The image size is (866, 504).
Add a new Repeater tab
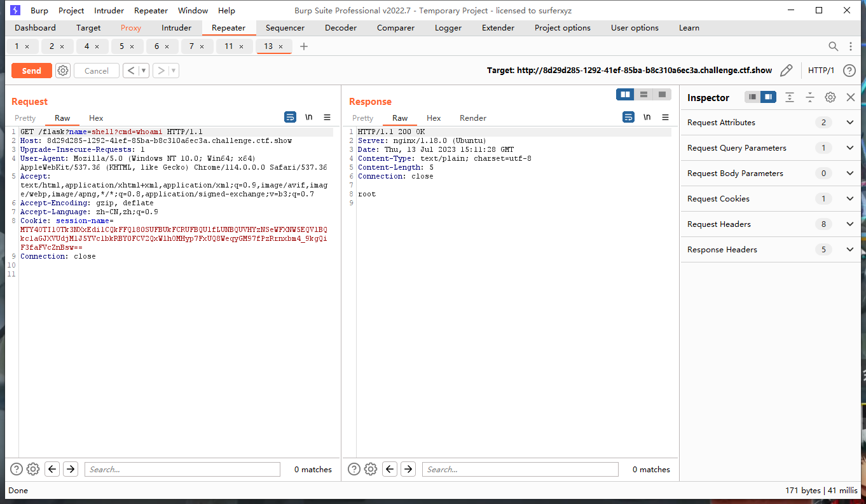[x=304, y=46]
